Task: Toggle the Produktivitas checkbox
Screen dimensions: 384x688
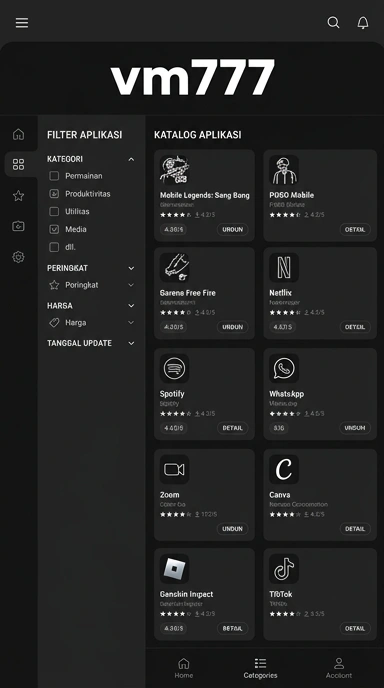Action: tap(54, 194)
